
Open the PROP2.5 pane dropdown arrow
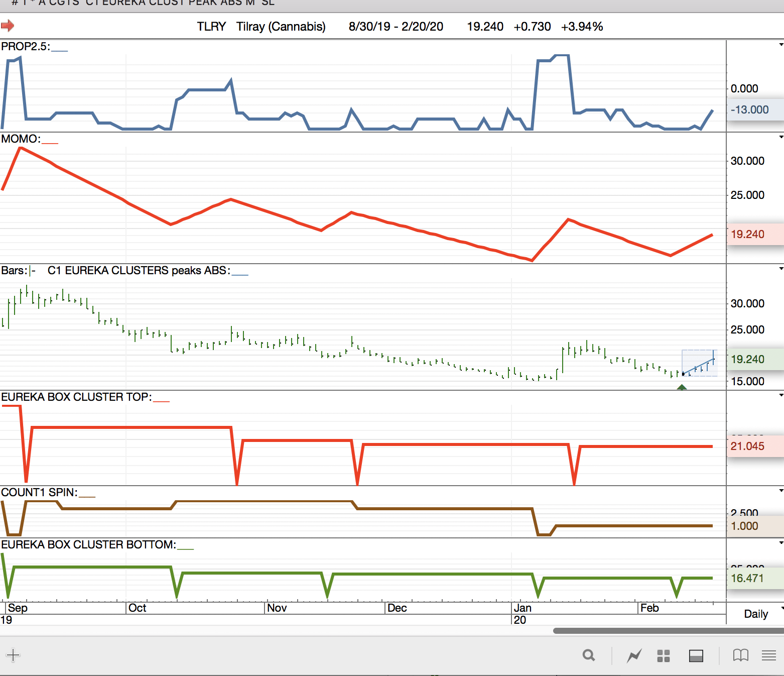781,45
